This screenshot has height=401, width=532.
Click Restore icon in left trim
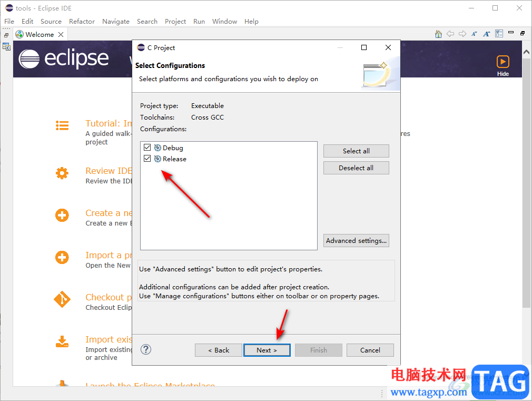coord(6,35)
